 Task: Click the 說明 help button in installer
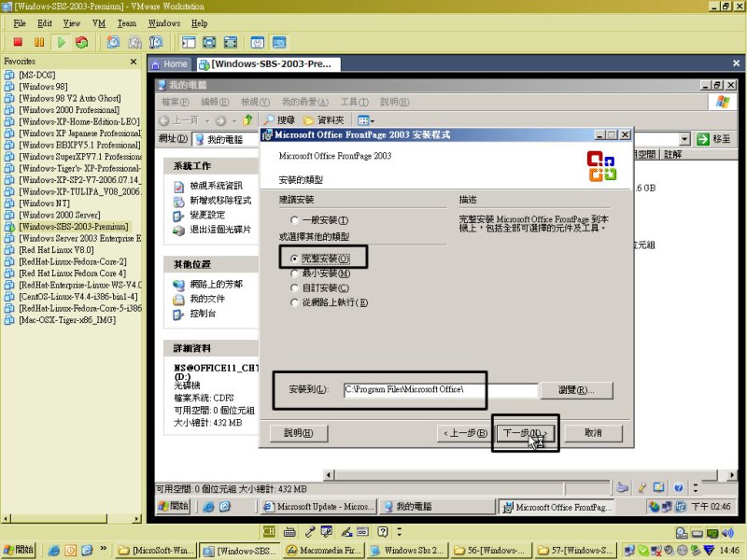coord(299,433)
